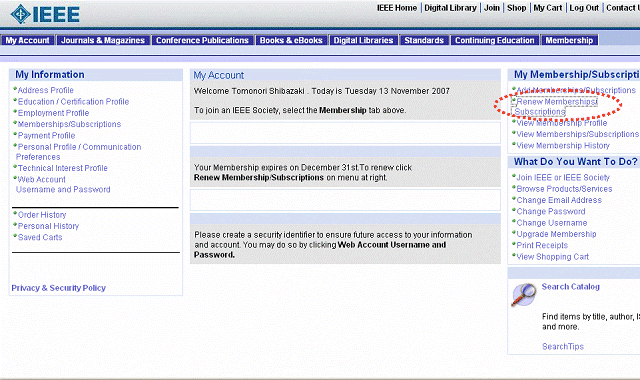Click Change Email Address
Image resolution: width=640 pixels, height=380 pixels.
coord(559,200)
